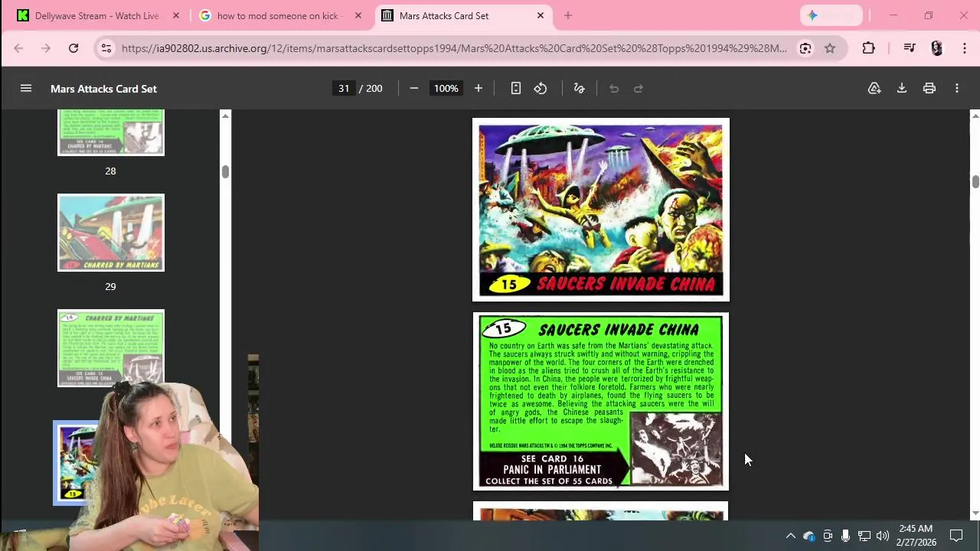Viewport: 980px width, 551px height.
Task: Close the 'how to mod someone' tab
Action: 358,15
